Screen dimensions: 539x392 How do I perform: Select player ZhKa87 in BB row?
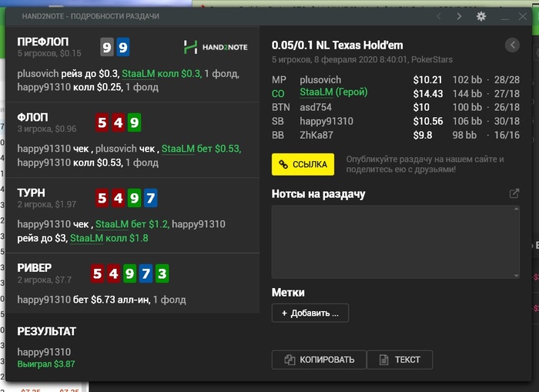click(316, 135)
